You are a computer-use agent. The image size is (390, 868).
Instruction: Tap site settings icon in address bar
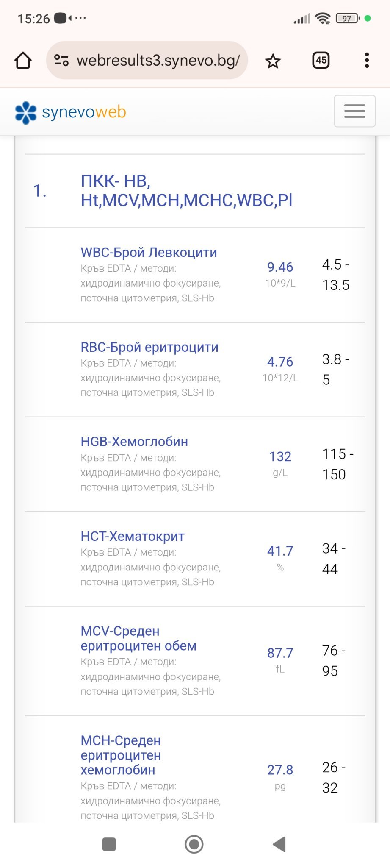[x=61, y=61]
